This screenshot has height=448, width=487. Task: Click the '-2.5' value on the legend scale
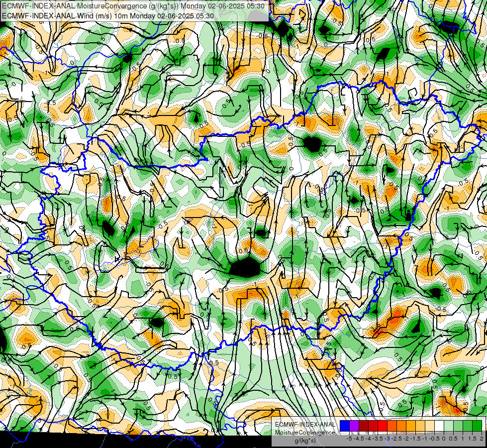coord(396,439)
